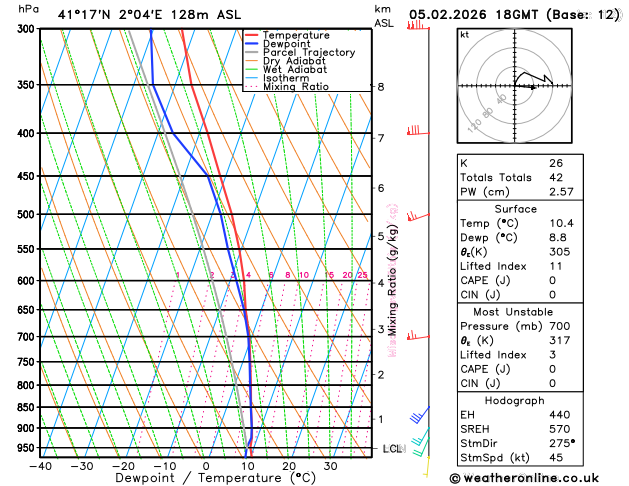Click the EH value 440
Screen dimensions: 629x486
coord(560,415)
